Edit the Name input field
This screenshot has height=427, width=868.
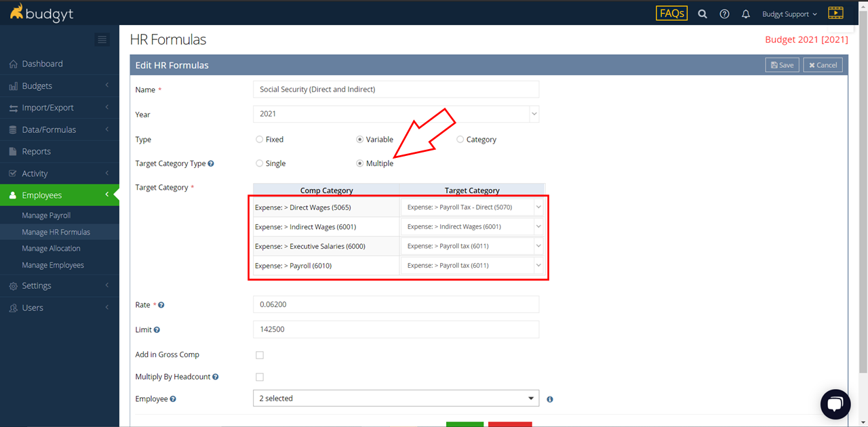(396, 89)
